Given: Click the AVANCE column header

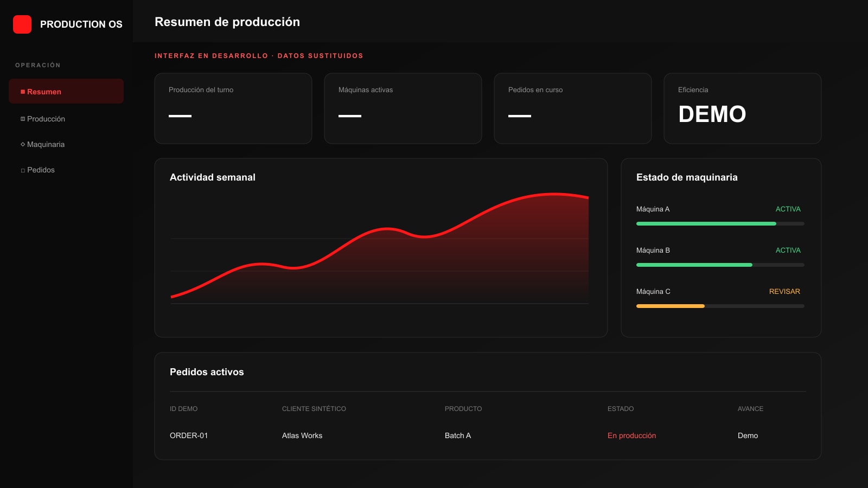Looking at the screenshot, I should (750, 409).
